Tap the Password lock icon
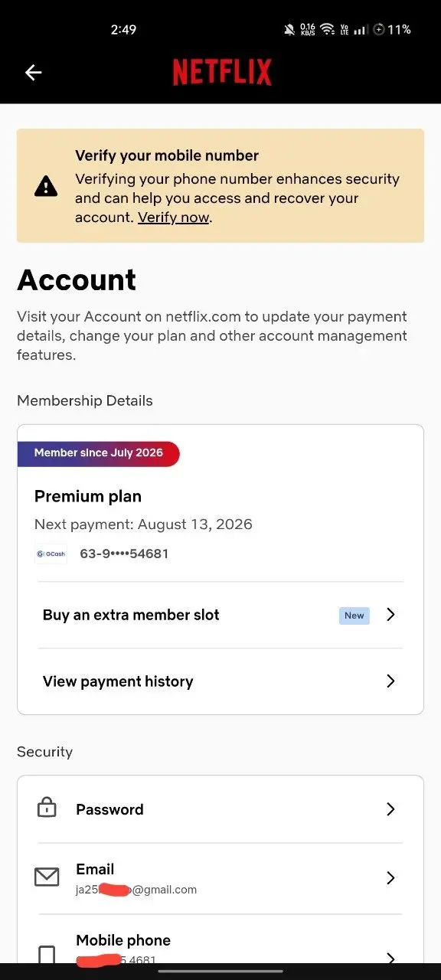Image resolution: width=441 pixels, height=980 pixels. (x=47, y=808)
